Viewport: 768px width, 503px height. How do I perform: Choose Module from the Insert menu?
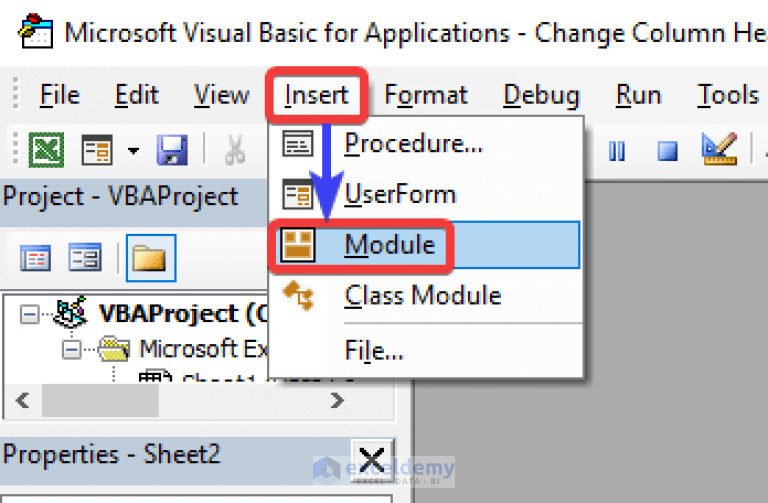[389, 245]
